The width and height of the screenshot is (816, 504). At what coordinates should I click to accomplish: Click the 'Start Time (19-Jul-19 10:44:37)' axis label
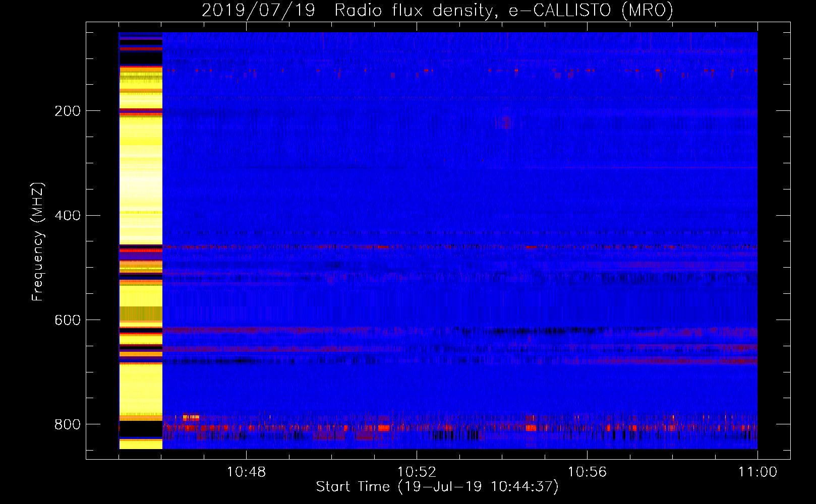pyautogui.click(x=437, y=487)
